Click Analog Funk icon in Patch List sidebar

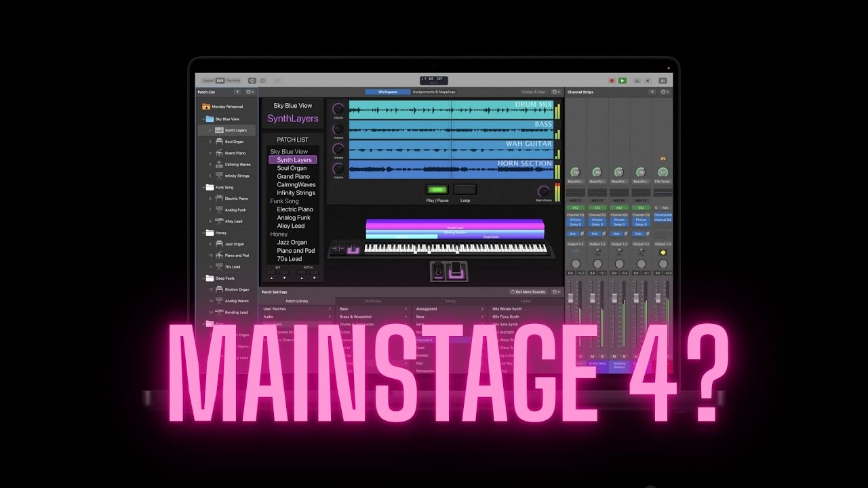(x=219, y=210)
